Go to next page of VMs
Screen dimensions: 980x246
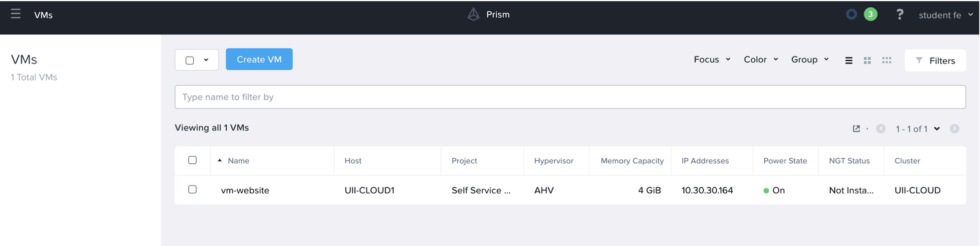[x=954, y=129]
